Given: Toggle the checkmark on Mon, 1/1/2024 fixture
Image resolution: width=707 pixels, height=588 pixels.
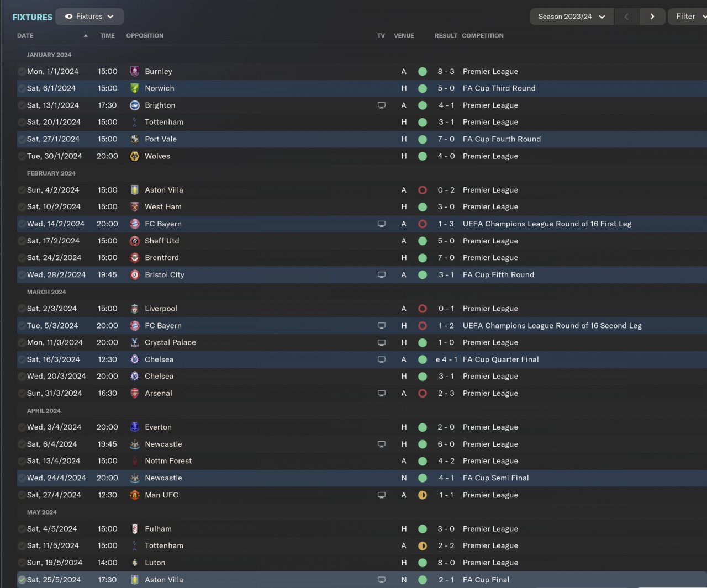Looking at the screenshot, I should (x=22, y=71).
